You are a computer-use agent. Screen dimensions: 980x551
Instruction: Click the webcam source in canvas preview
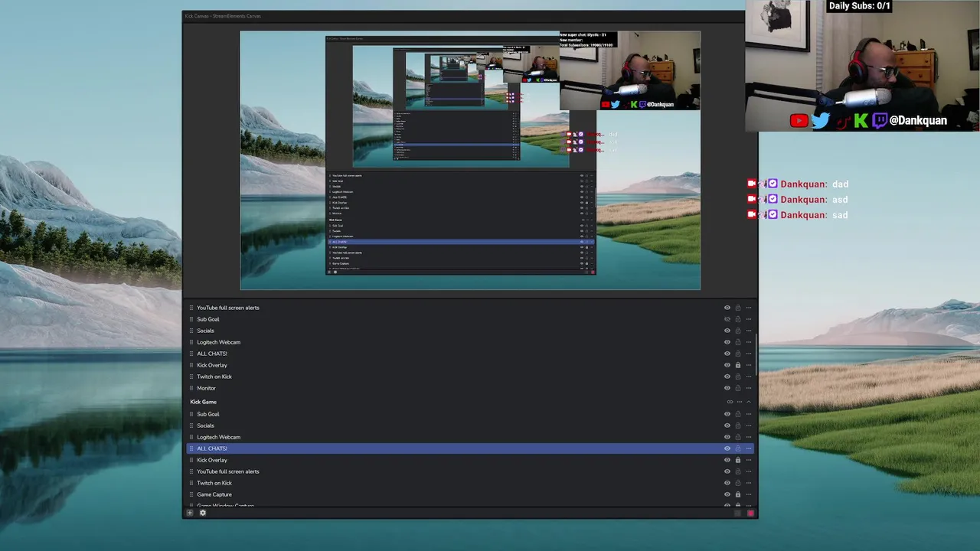pyautogui.click(x=629, y=70)
